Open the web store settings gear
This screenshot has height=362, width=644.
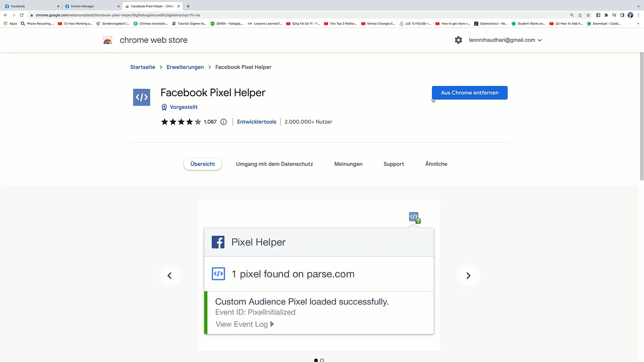[x=459, y=40]
